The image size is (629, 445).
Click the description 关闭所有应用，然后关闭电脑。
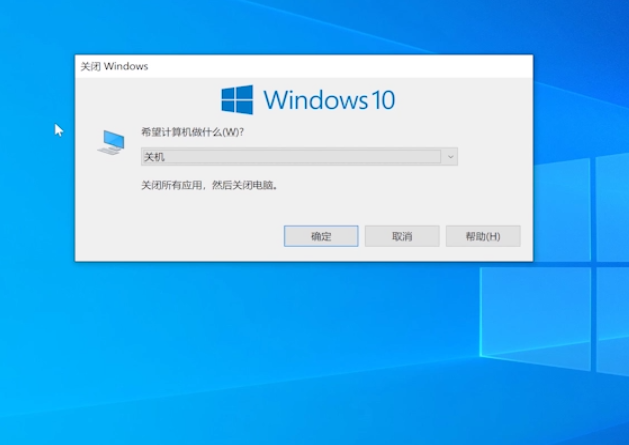(209, 185)
